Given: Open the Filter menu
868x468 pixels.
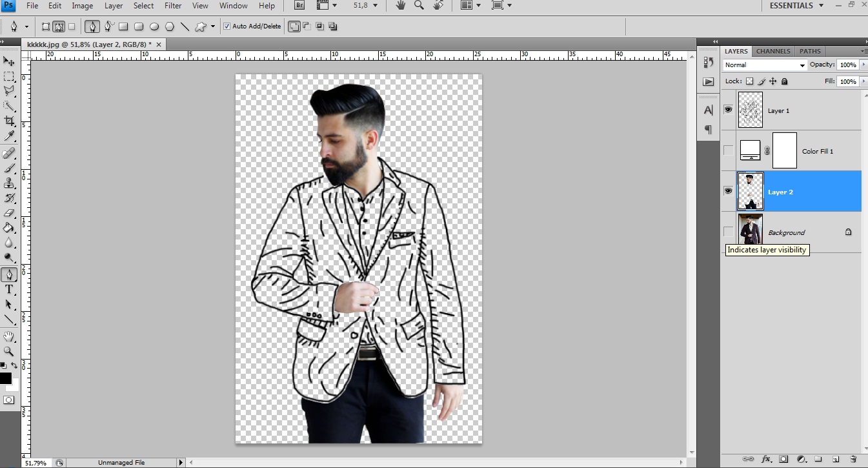Looking at the screenshot, I should (x=173, y=6).
